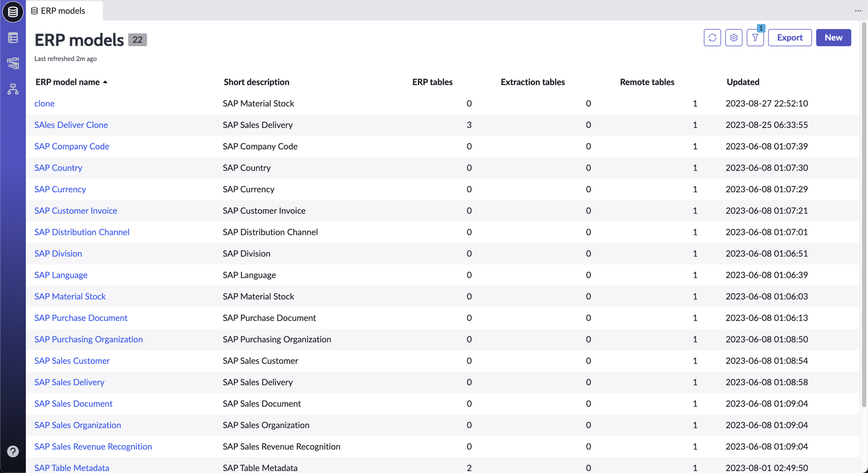The image size is (868, 473).
Task: Open the SAP Sales Document model
Action: 73,403
